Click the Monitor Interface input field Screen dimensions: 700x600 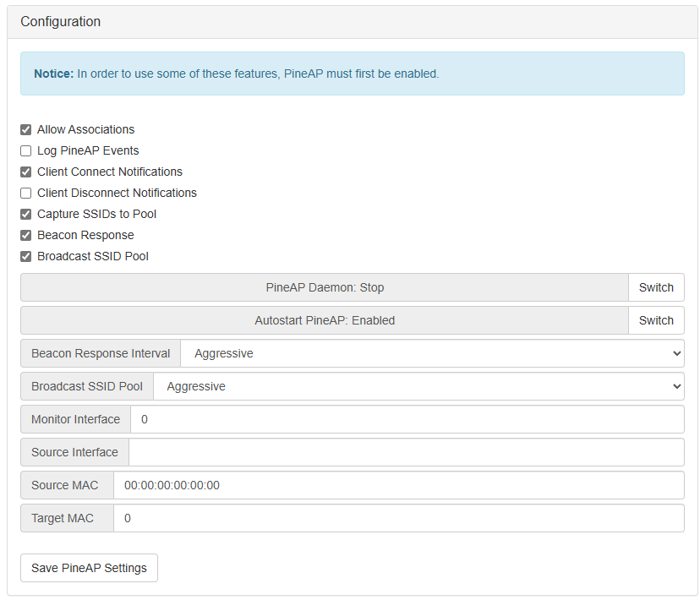click(407, 419)
